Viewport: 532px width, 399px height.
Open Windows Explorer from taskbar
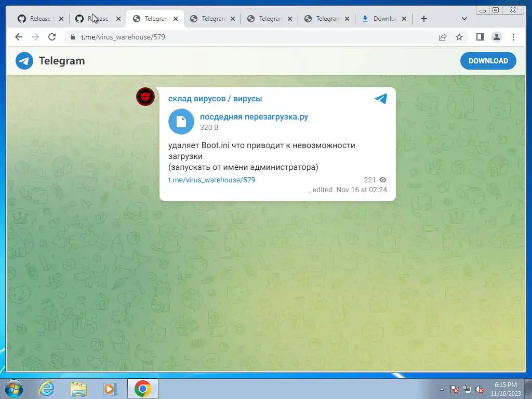click(78, 389)
